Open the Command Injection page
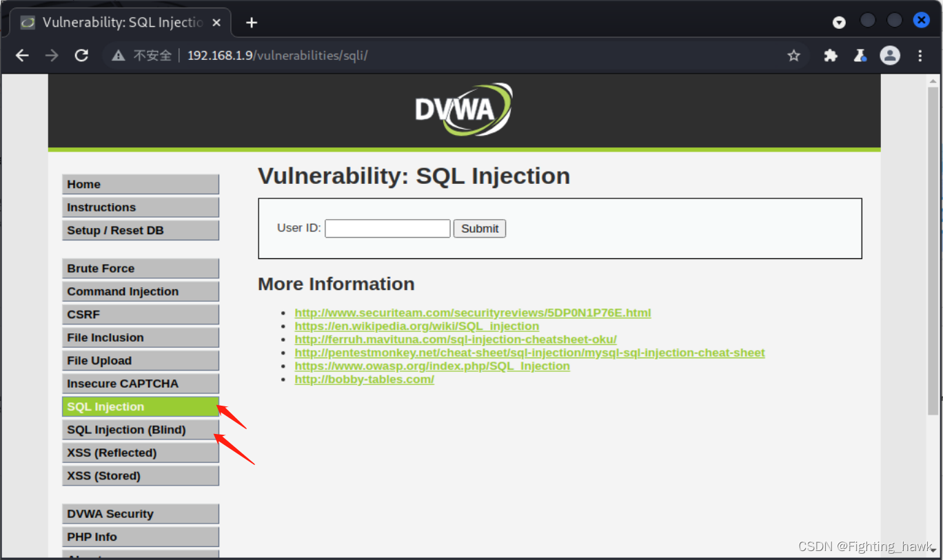Screen dimensions: 943x560 point(141,291)
